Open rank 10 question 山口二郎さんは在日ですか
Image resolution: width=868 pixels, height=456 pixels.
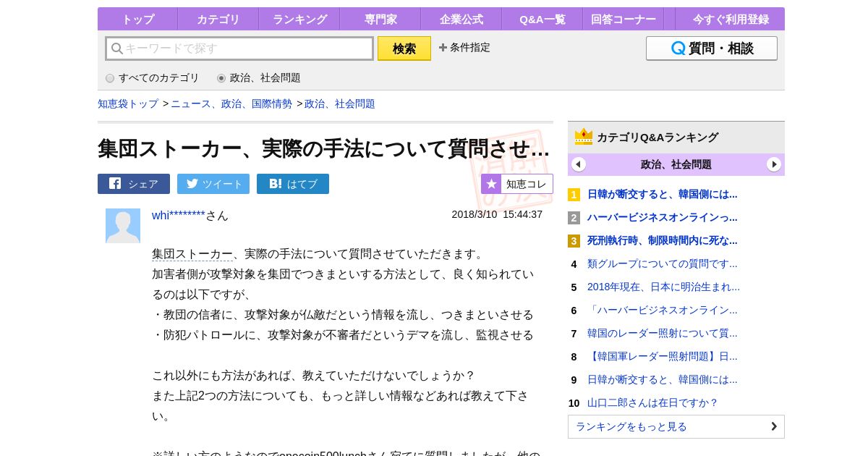652,402
